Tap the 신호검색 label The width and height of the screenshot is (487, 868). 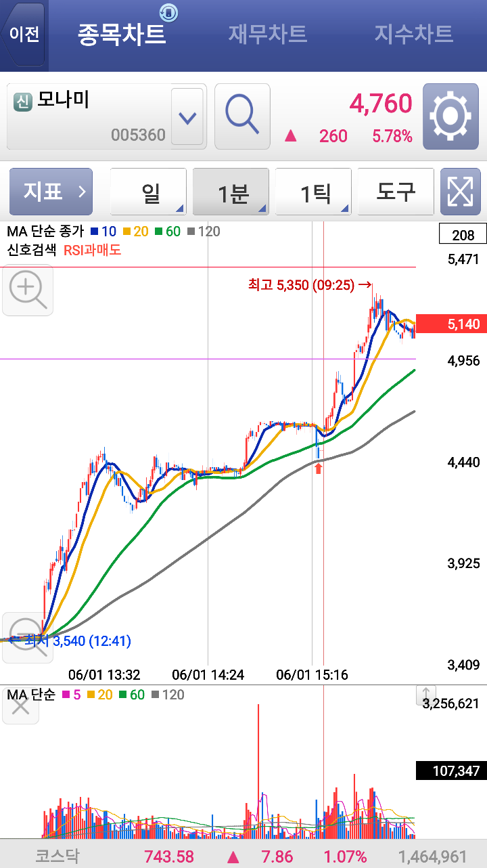click(x=31, y=250)
